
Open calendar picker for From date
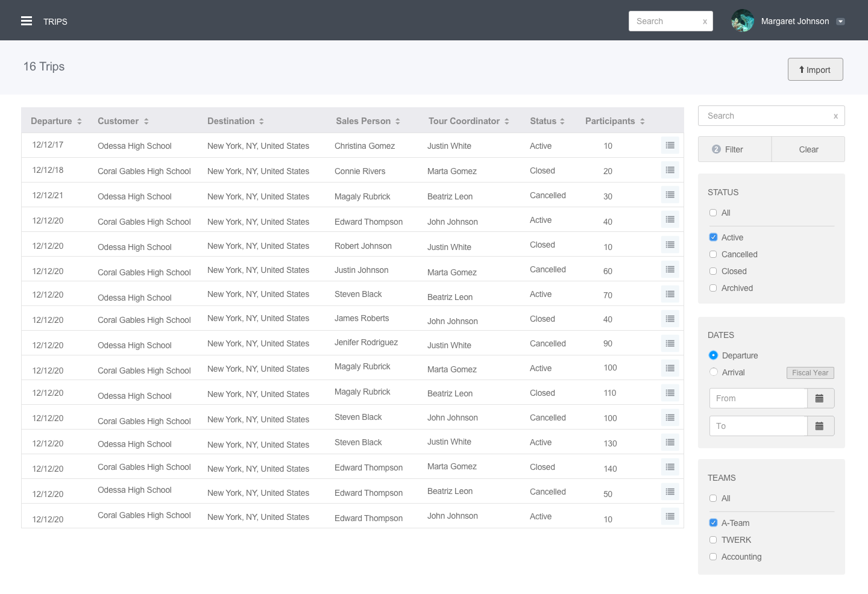pos(820,398)
